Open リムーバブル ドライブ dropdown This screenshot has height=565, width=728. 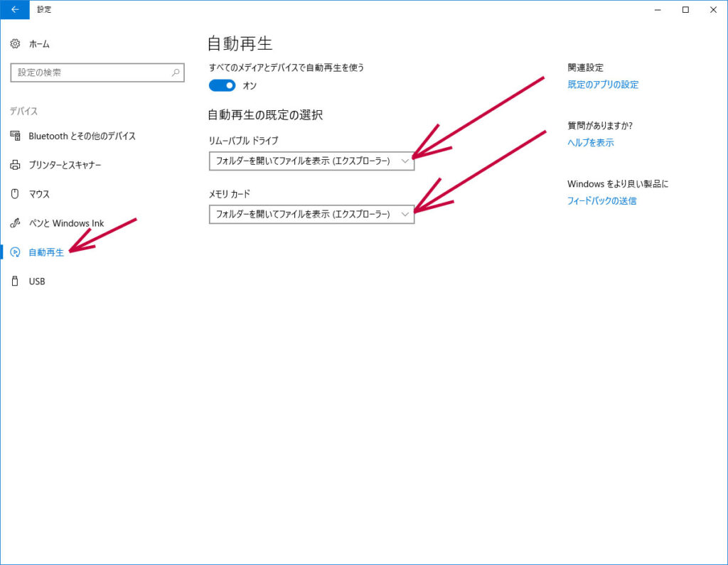coord(311,161)
